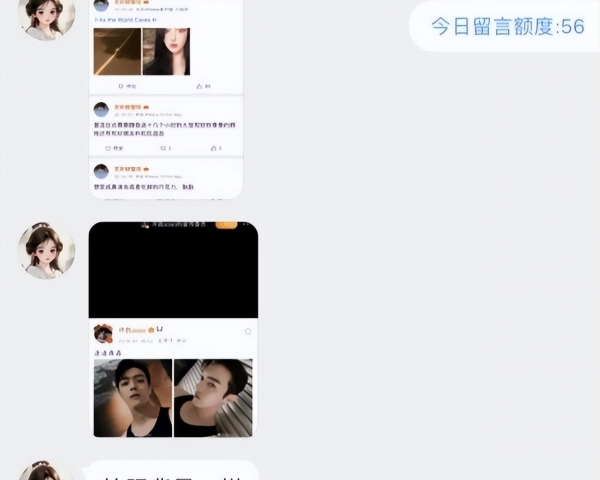Tap the comment icon under the two photos
The height and width of the screenshot is (480, 600).
click(x=121, y=86)
